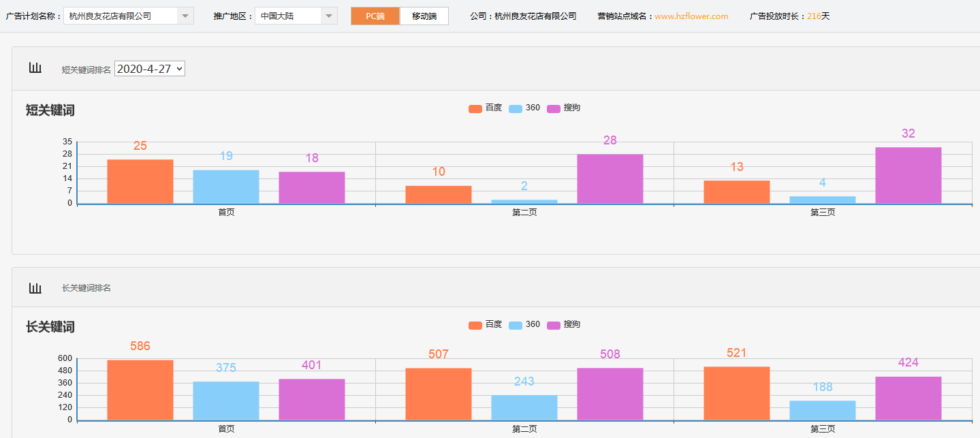Open the www.hzflower.com link

pos(691,16)
